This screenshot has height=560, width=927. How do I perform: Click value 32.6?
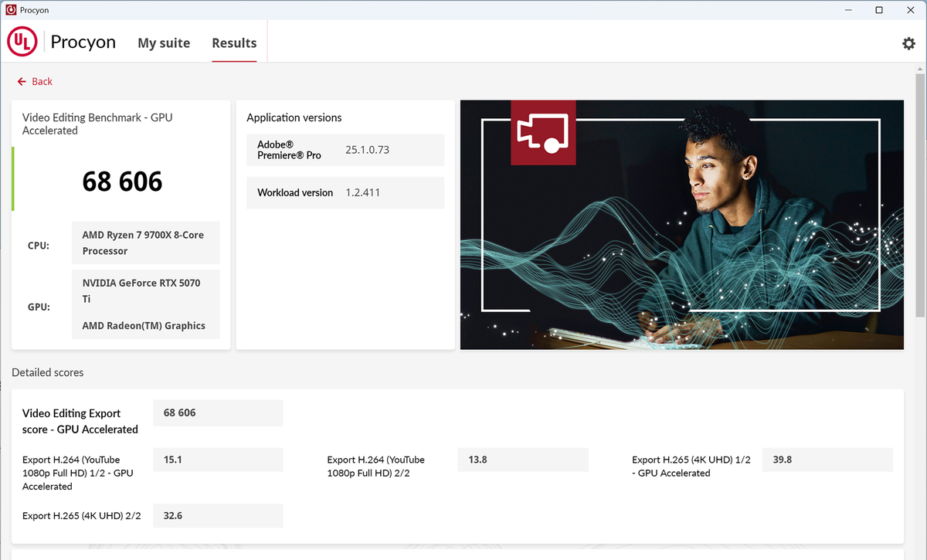pyautogui.click(x=218, y=515)
